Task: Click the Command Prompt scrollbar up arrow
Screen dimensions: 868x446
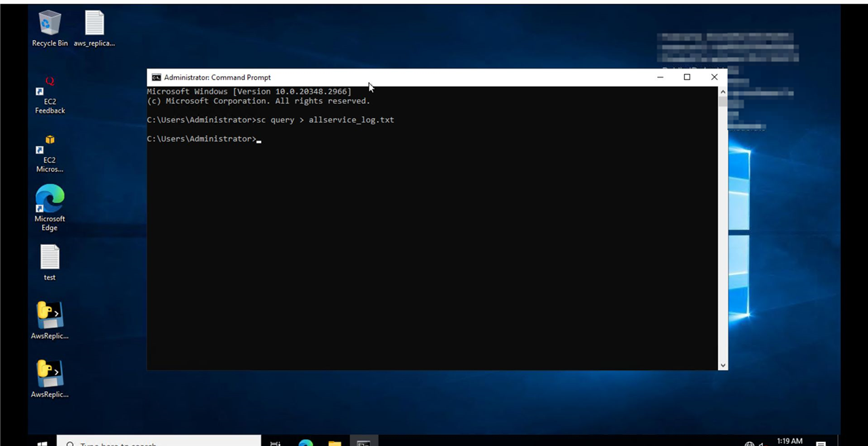Action: click(x=722, y=92)
